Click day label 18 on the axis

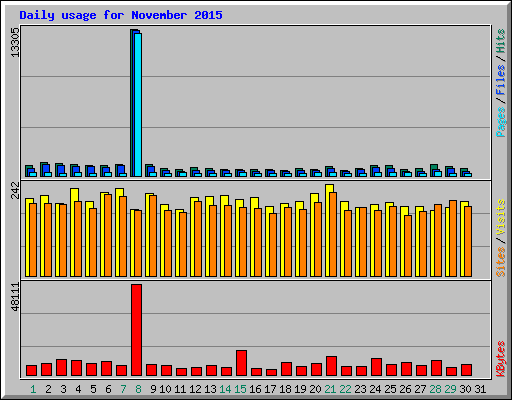pyautogui.click(x=285, y=389)
